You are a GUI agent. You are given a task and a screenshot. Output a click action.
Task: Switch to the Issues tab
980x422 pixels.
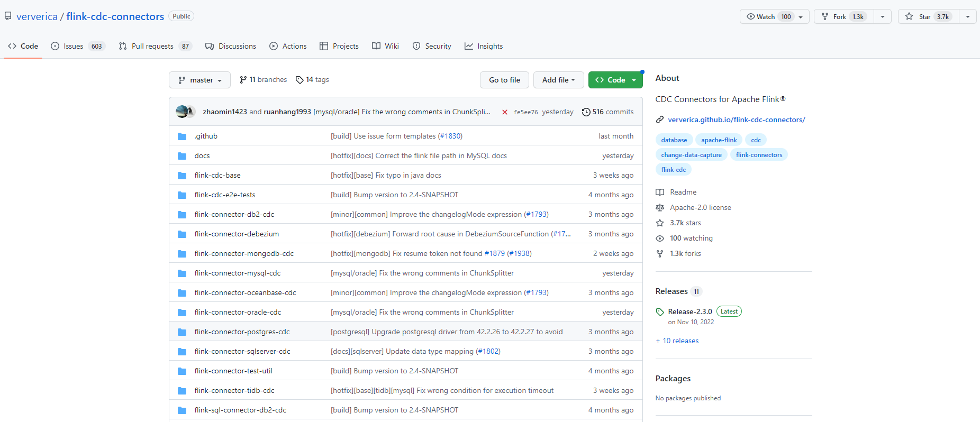coord(73,47)
